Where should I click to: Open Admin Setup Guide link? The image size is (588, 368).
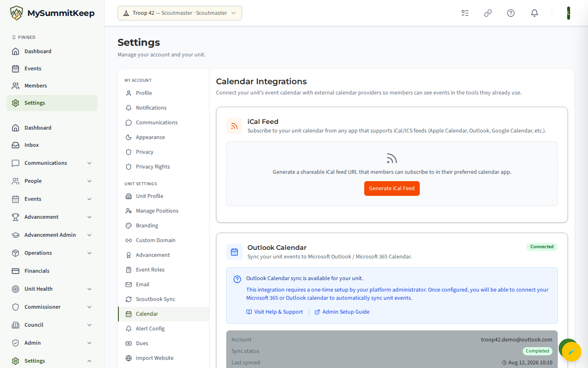pos(342,312)
